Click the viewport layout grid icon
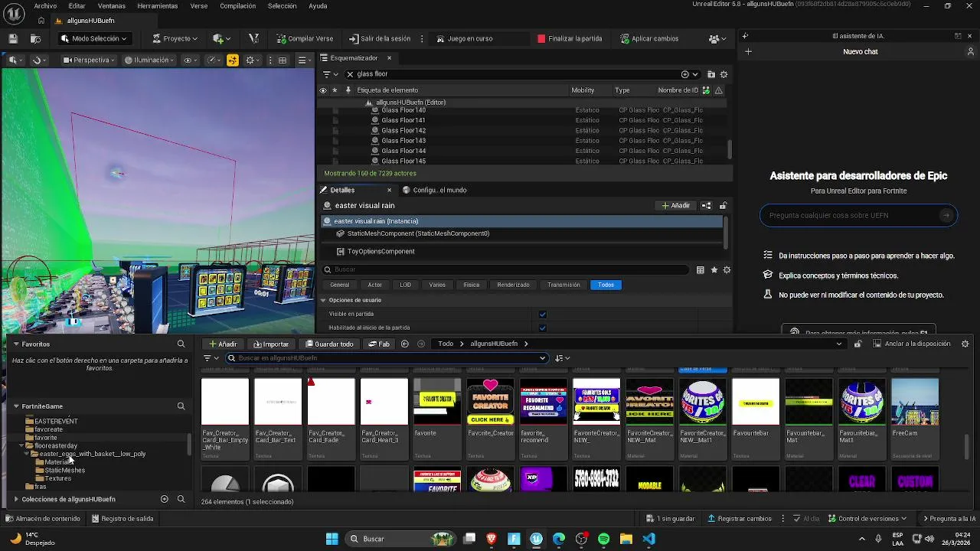 click(283, 60)
